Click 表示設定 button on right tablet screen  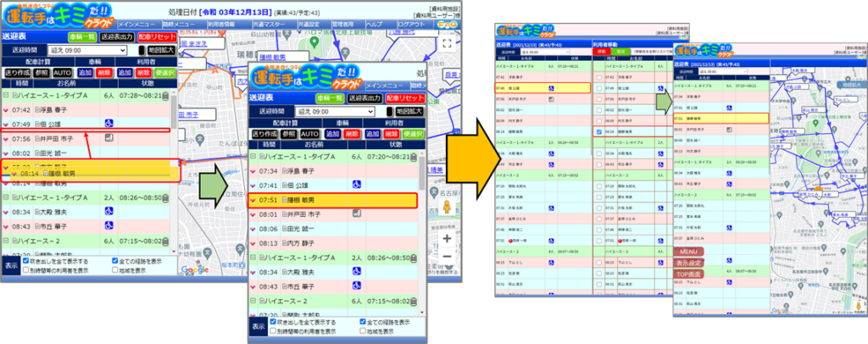tap(687, 264)
